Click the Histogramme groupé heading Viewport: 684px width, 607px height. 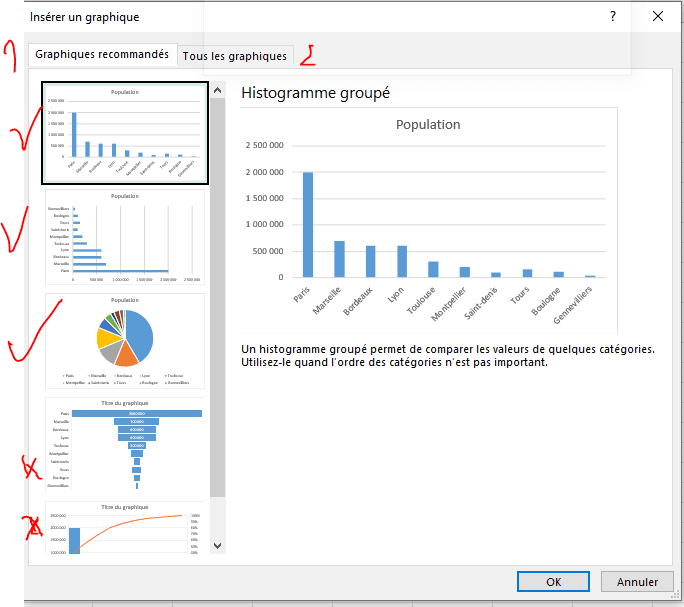pos(315,93)
